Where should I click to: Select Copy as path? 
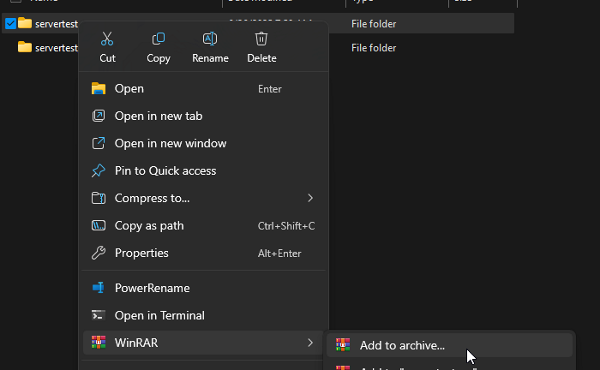click(x=203, y=226)
